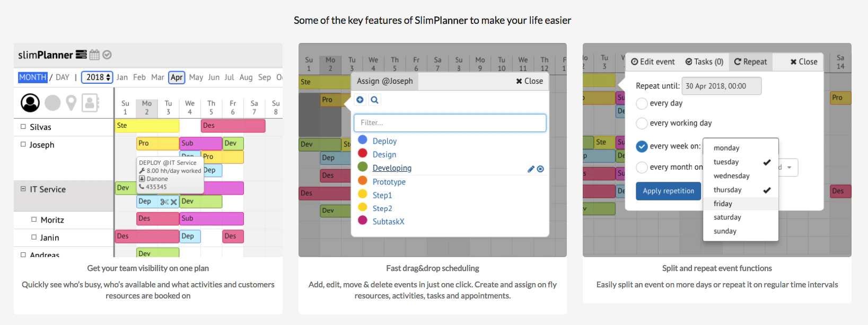Select the 'every working day' radio option
Screen dimensions: 868x325
(x=642, y=123)
